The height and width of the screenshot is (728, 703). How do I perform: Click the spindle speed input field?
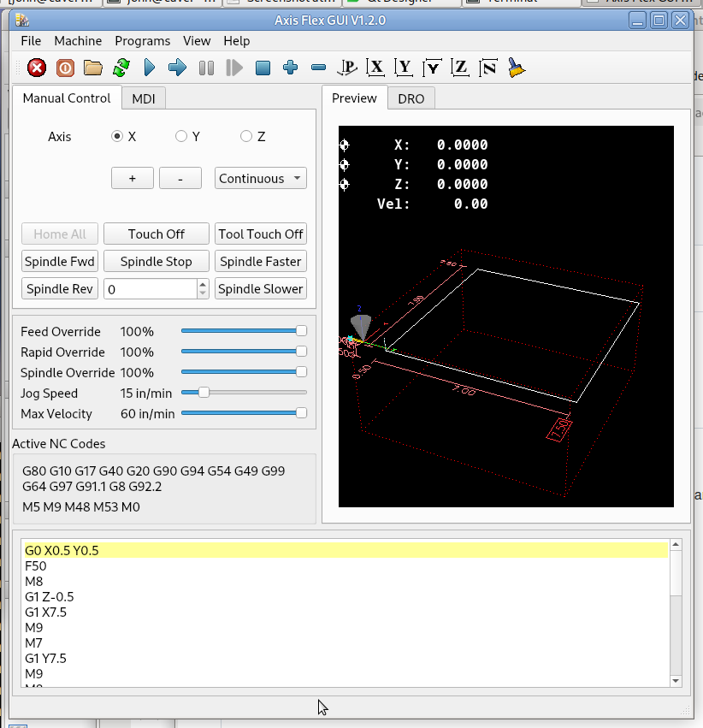151,289
